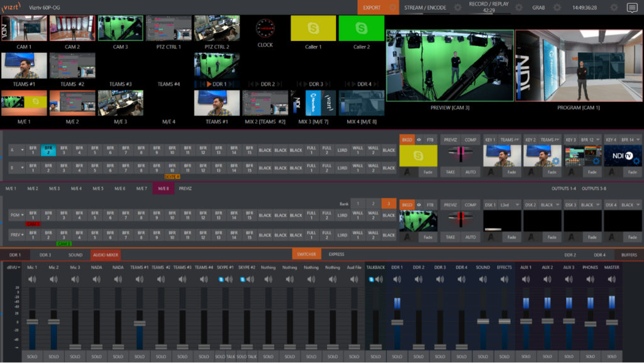Image resolution: width=644 pixels, height=364 pixels.
Task: Toggle FTB (fade to black)
Action: (430, 140)
